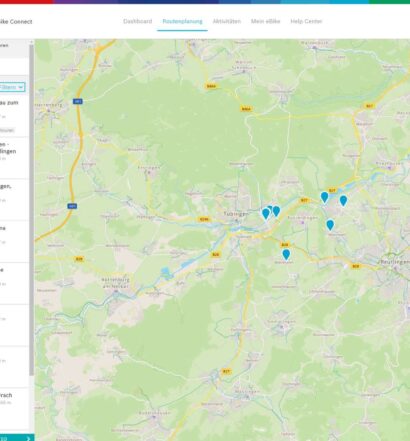Click the southernmost blue pin below B28 shield
410x441 pixels.
pos(286,255)
